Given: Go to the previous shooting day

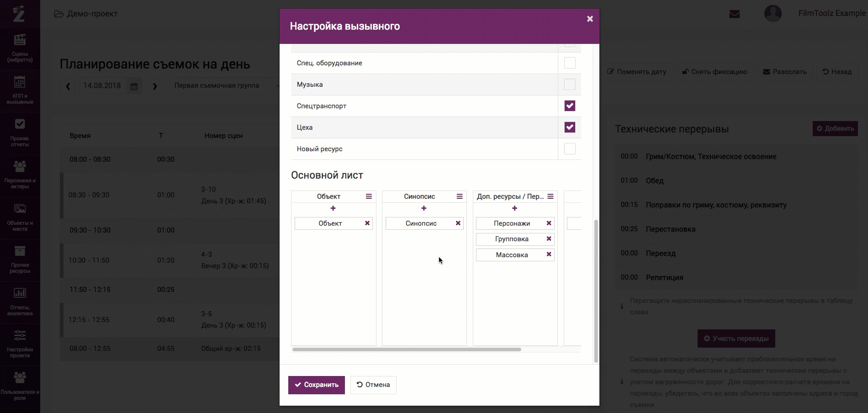Looking at the screenshot, I should coord(68,86).
